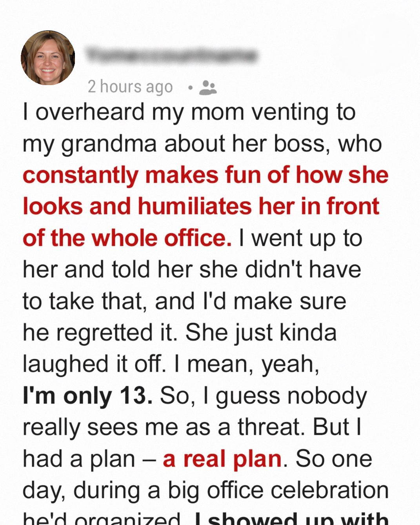Click the dot separator beside the timestamp

[x=190, y=88]
